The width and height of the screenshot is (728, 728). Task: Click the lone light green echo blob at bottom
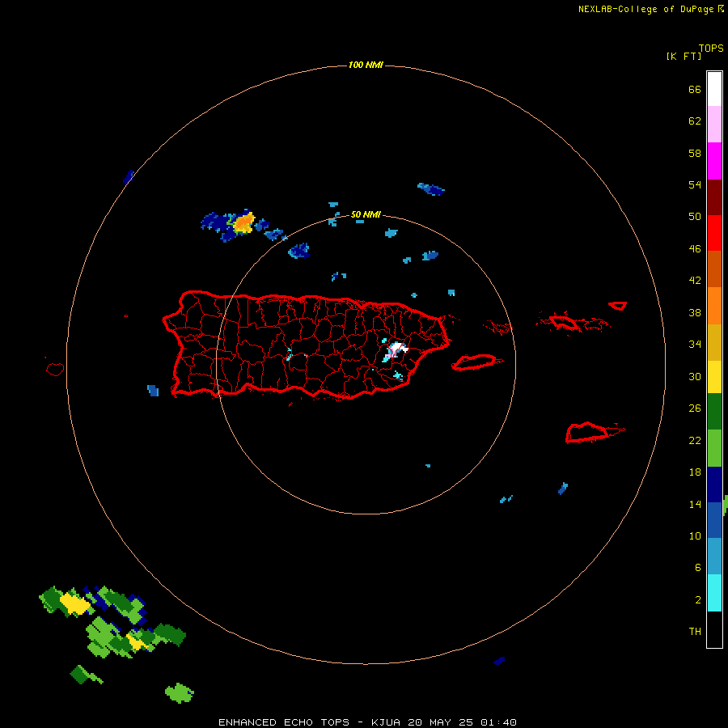tap(180, 693)
